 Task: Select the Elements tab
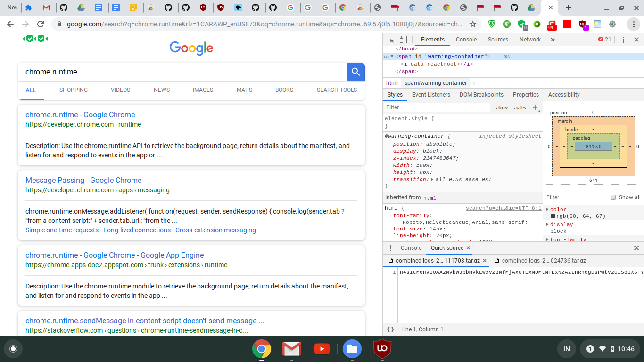(x=433, y=40)
